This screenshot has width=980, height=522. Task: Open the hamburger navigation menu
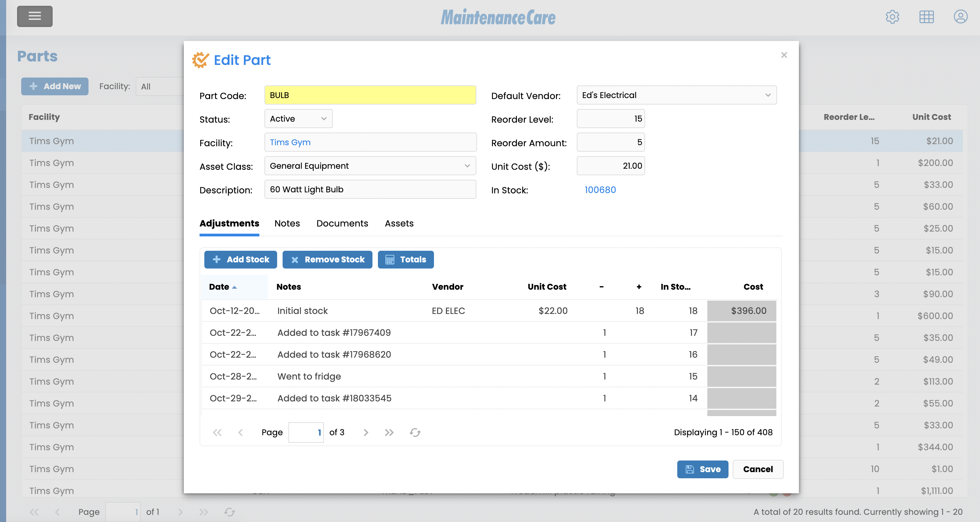(35, 16)
